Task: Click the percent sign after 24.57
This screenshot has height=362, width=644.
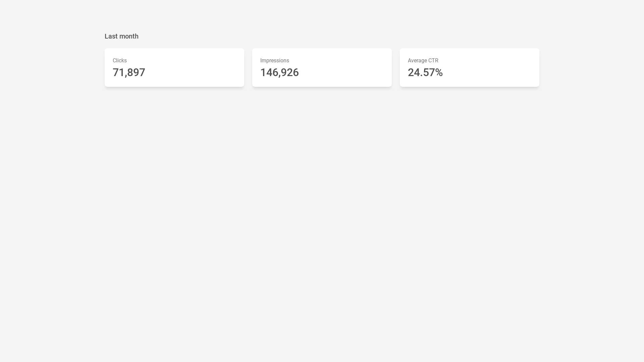Action: (439, 72)
